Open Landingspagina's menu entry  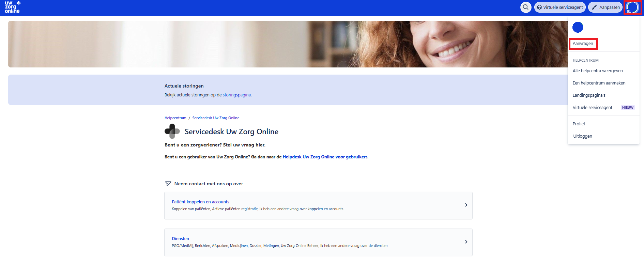click(589, 95)
